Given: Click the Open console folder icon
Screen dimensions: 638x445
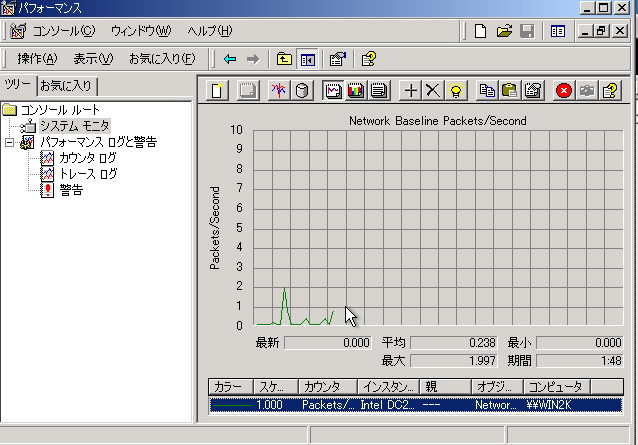Looking at the screenshot, I should 504,31.
